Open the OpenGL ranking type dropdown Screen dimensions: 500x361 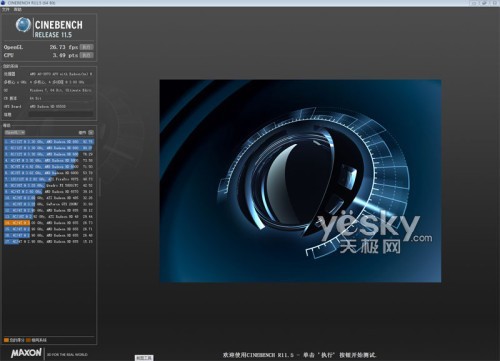(x=15, y=132)
